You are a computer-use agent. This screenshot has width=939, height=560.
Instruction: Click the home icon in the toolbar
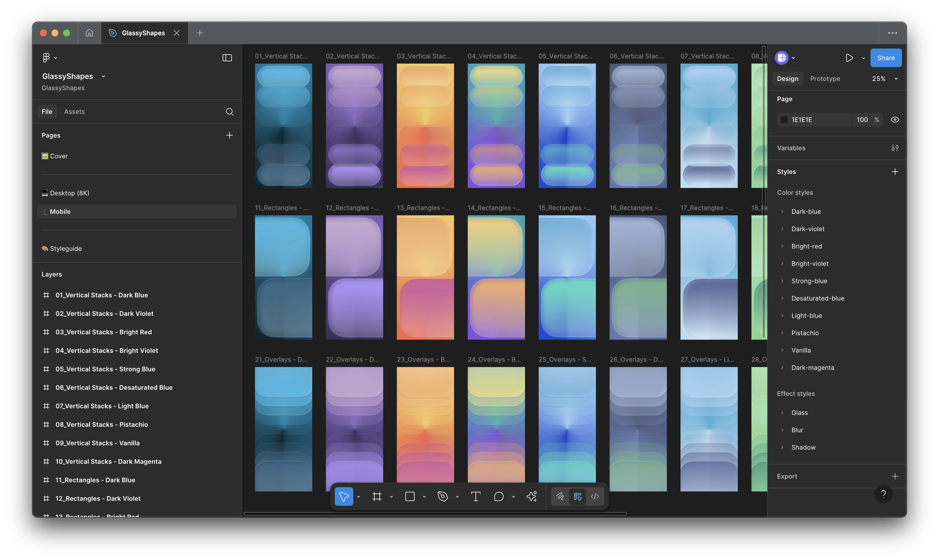point(89,33)
